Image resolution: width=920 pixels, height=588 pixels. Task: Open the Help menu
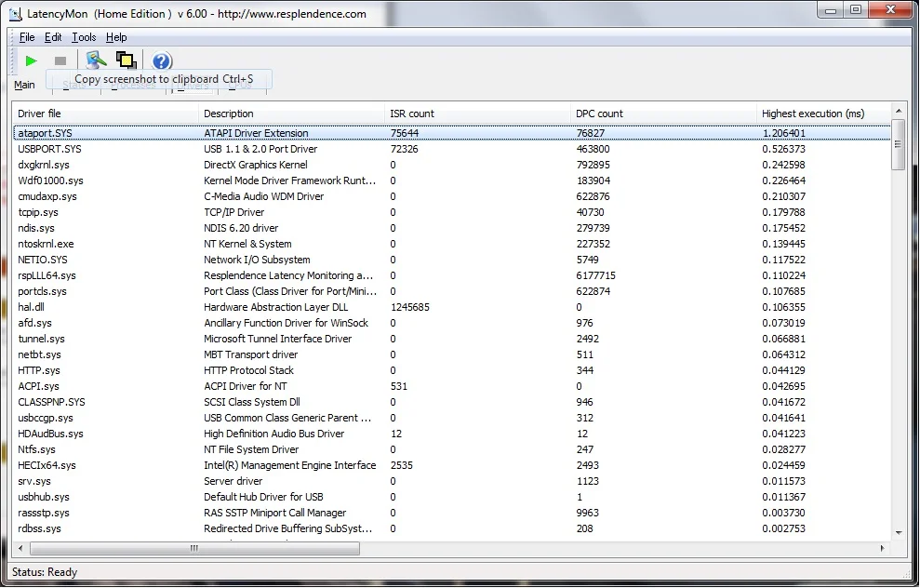coord(116,37)
